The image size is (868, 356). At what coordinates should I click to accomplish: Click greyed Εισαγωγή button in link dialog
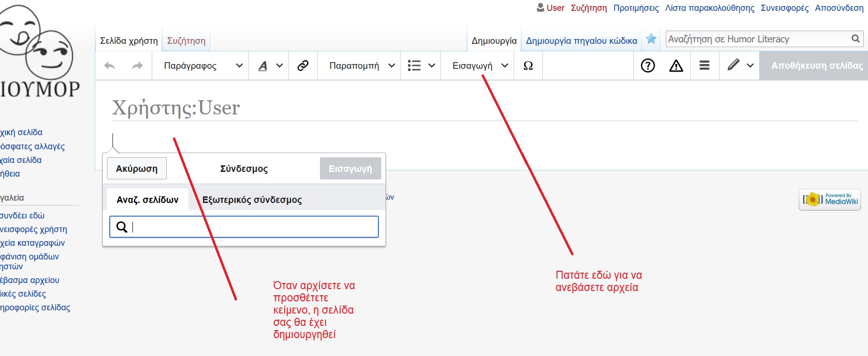click(350, 169)
